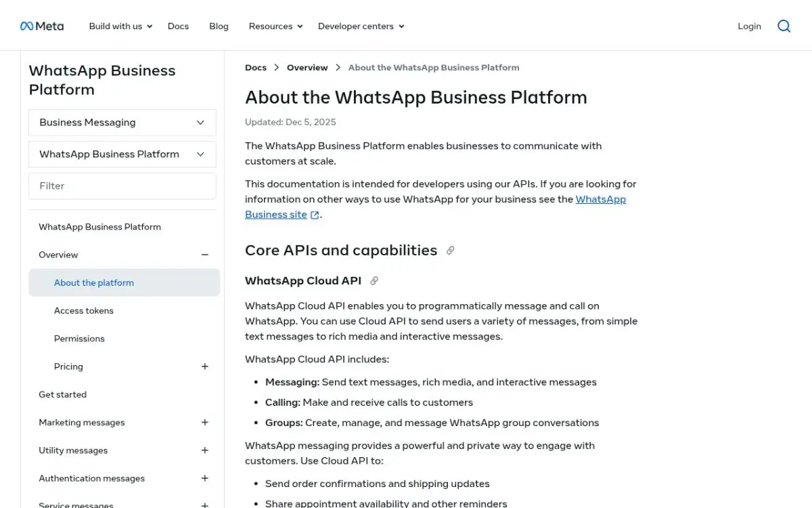Click the Groups bullet text
This screenshot has height=508, width=812.
pos(432,423)
